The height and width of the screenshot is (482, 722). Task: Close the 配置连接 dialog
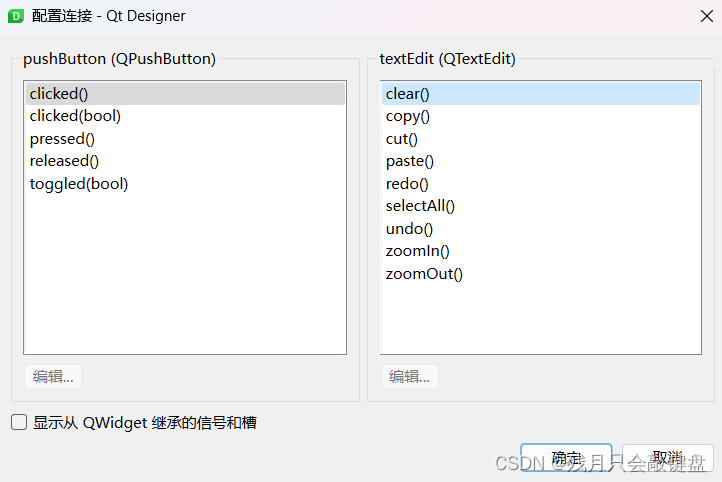[706, 16]
